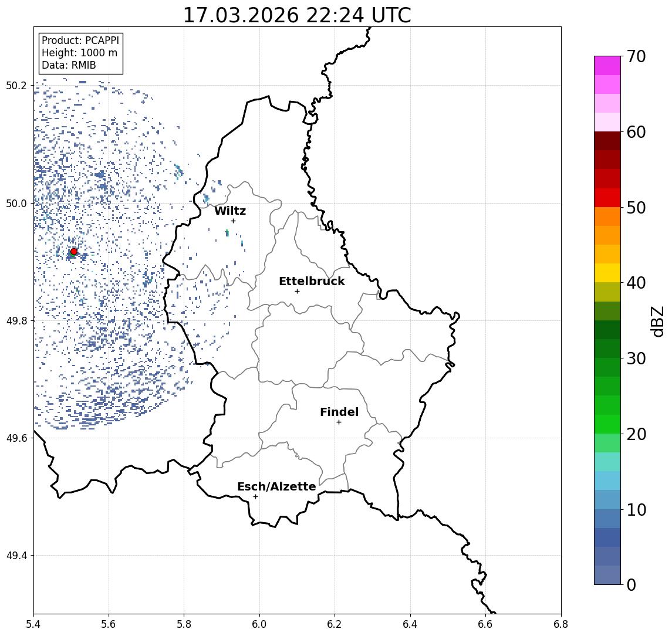
Task: Pick the dark maroon swatch below 60 dBZ
Action: point(607,141)
